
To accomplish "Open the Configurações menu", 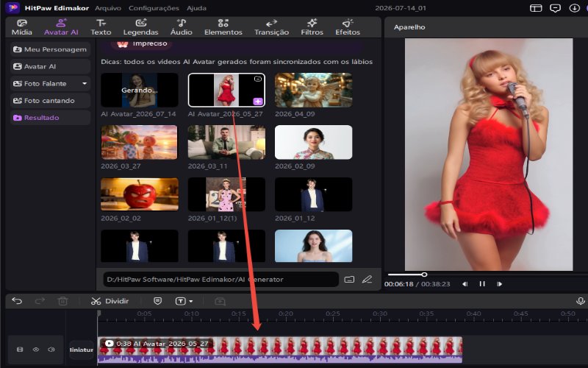I will pos(154,8).
